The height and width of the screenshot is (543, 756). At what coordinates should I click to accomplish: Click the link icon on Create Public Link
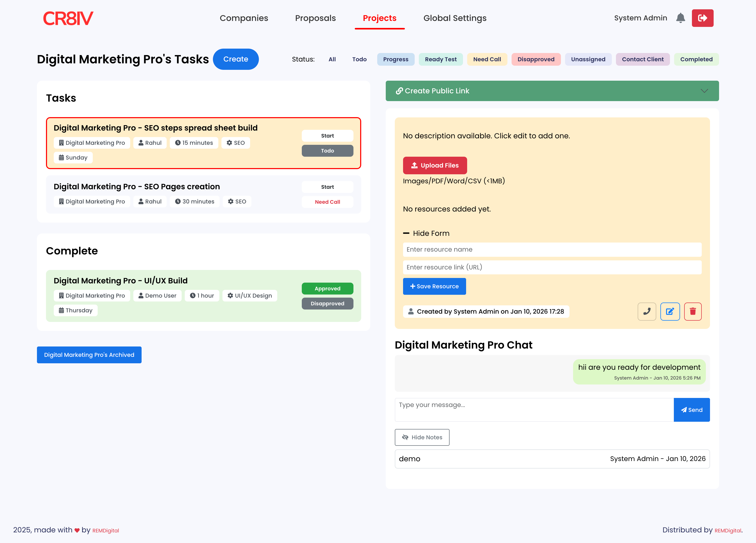(x=399, y=91)
